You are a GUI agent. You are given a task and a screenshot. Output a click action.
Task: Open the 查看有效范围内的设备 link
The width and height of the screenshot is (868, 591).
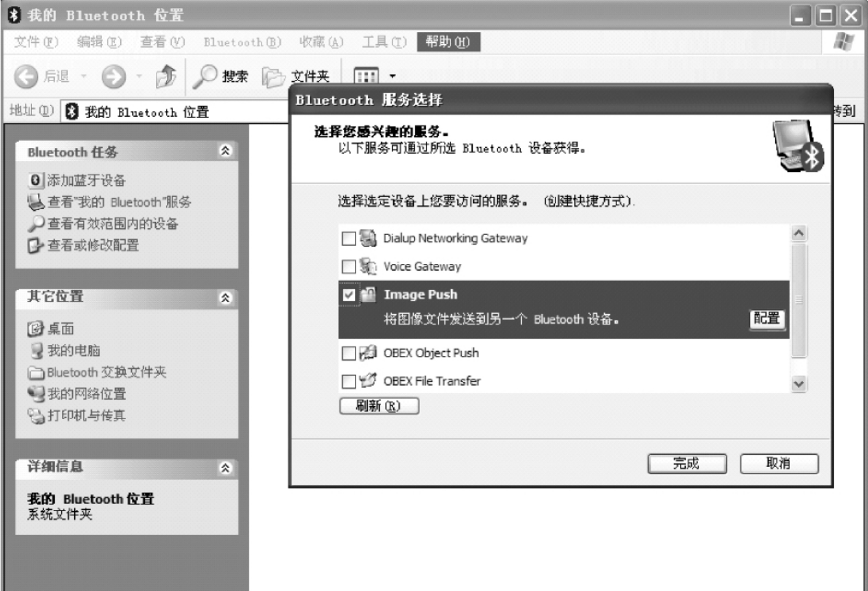pyautogui.click(x=113, y=223)
